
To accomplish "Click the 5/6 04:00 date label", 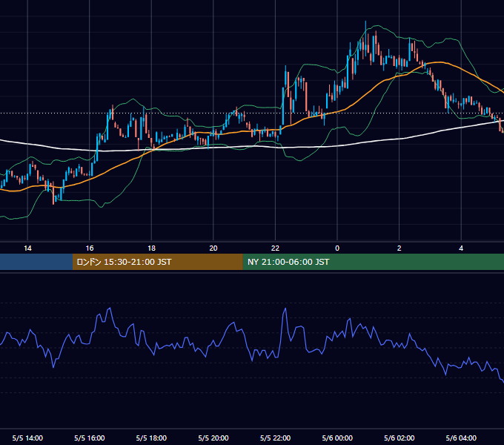I will click(461, 438).
